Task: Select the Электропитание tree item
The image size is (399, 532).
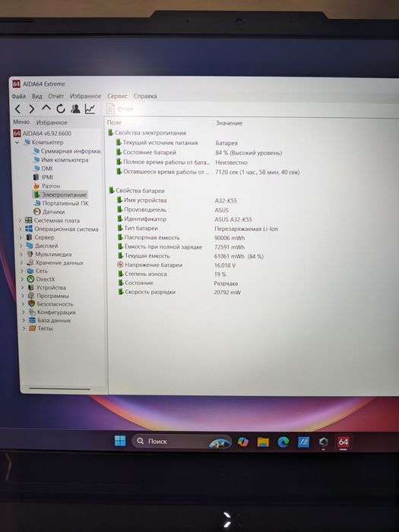Action: tap(60, 195)
